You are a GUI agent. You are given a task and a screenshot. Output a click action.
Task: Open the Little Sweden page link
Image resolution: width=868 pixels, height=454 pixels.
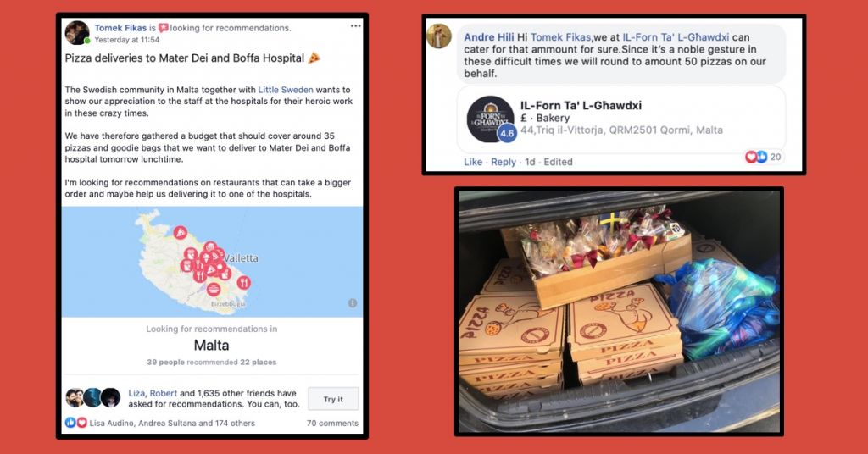click(286, 90)
